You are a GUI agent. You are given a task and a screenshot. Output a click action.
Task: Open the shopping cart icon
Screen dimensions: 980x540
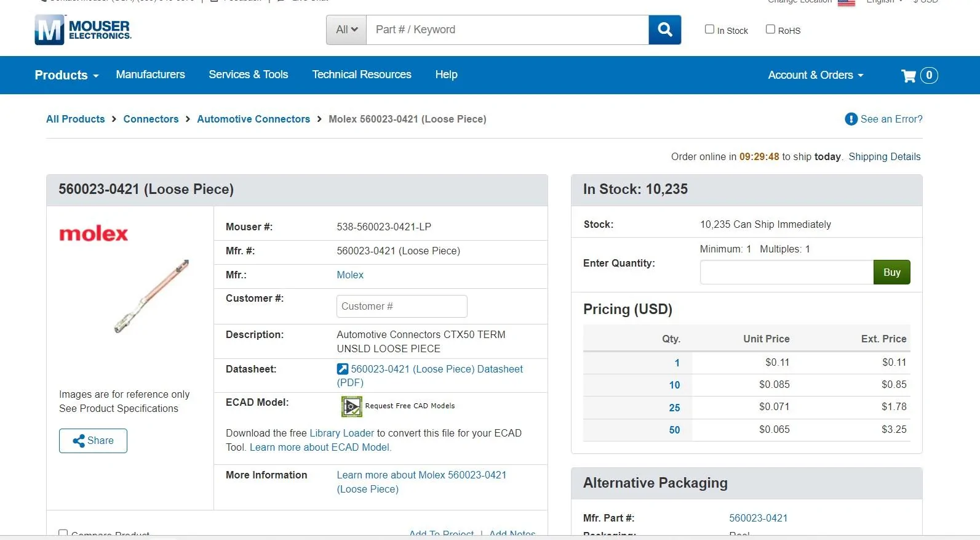pos(908,76)
